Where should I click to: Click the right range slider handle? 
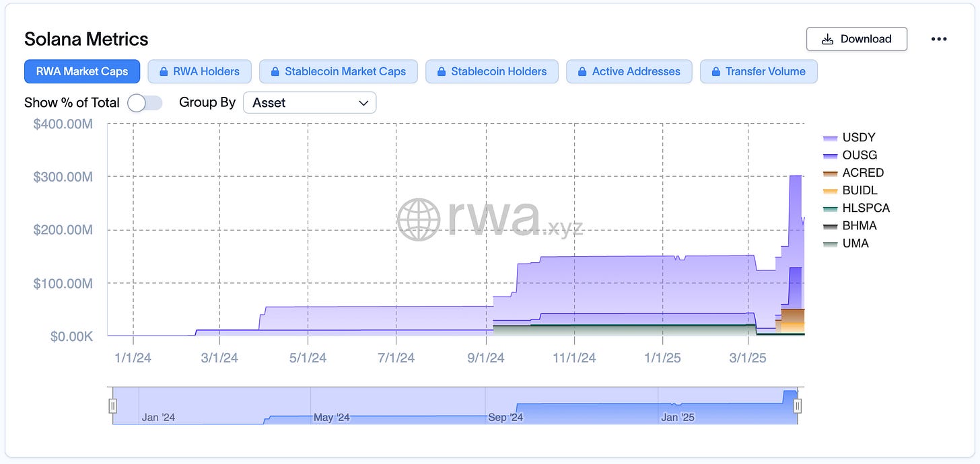click(798, 405)
